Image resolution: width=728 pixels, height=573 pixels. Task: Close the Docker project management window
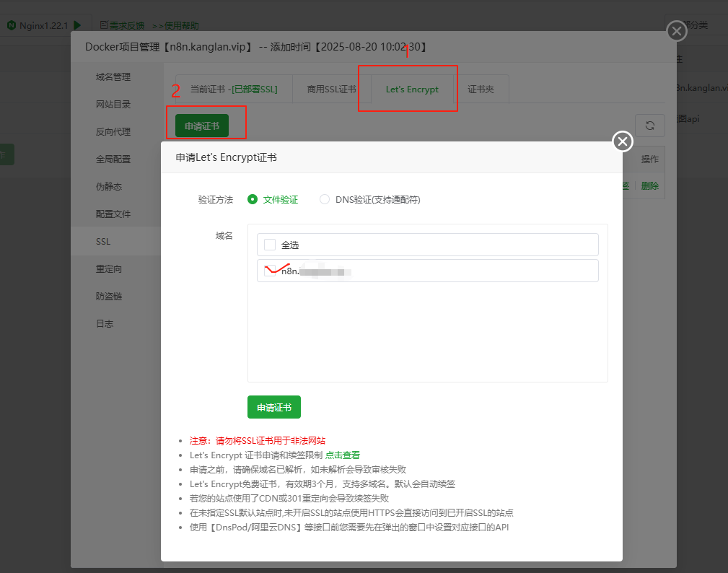pyautogui.click(x=677, y=31)
